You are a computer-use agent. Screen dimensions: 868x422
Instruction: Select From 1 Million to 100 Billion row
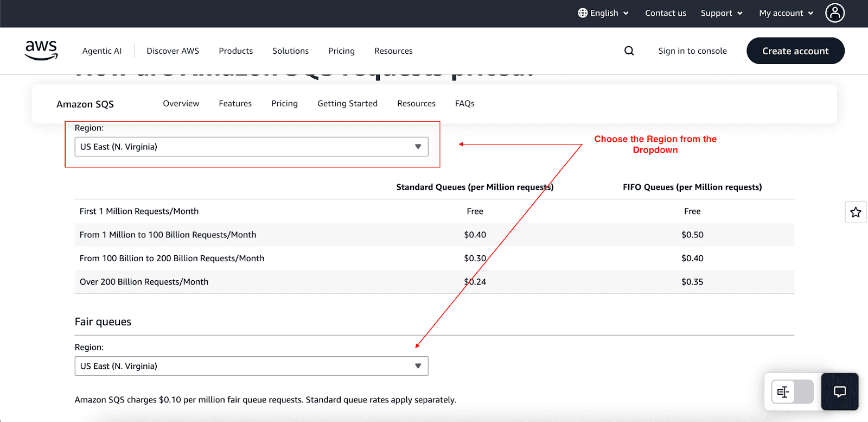tap(434, 235)
